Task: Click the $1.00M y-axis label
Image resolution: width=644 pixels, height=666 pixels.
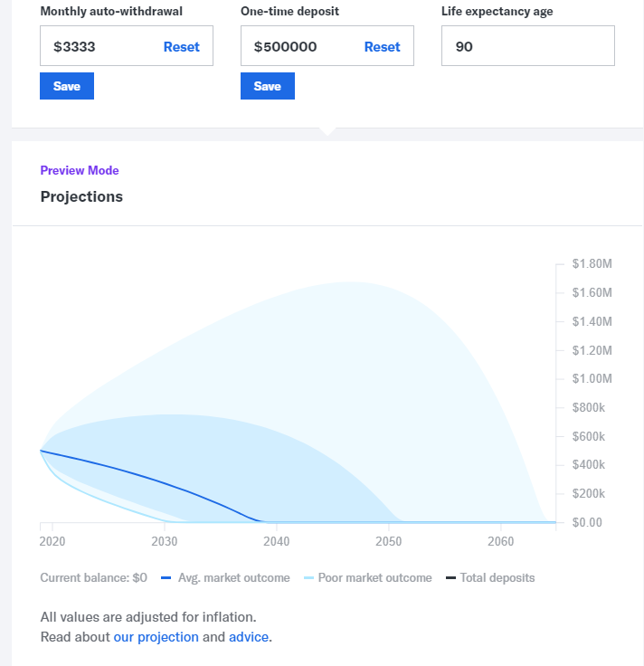Action: coord(592,378)
